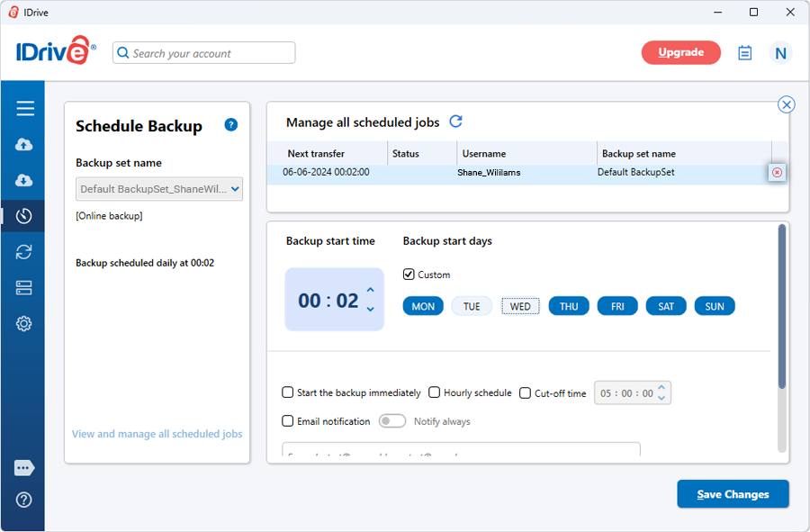This screenshot has width=810, height=532.
Task: Open the Schedule Backup help icon
Action: pos(230,125)
